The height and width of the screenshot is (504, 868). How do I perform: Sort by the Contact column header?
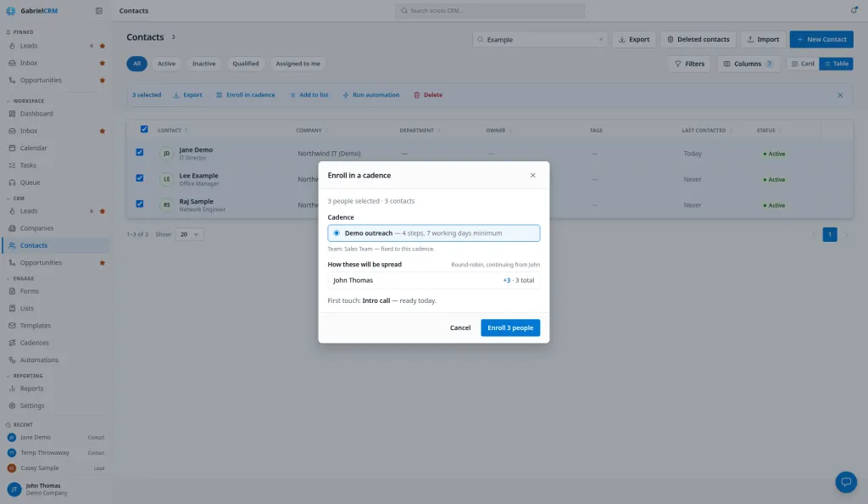[172, 131]
